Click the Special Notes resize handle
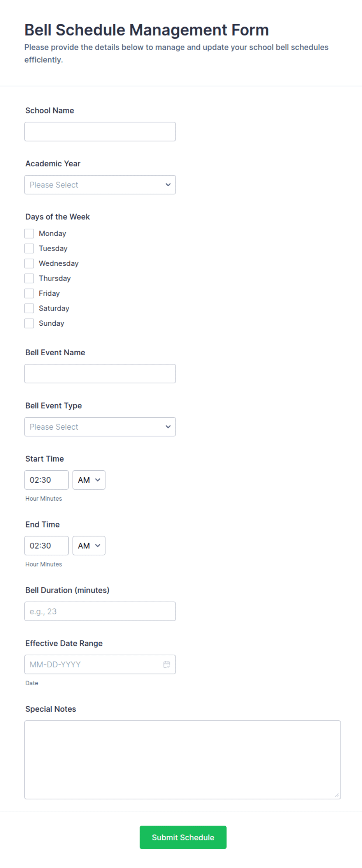 [337, 795]
